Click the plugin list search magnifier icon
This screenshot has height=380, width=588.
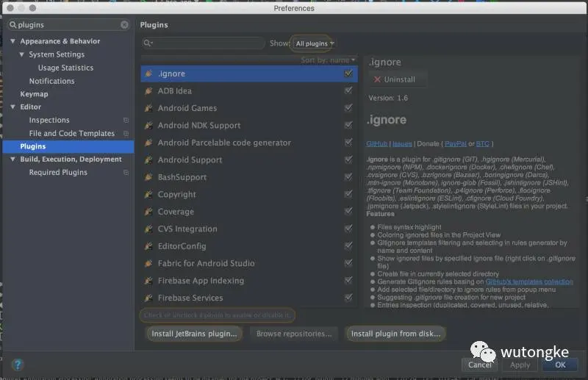148,43
